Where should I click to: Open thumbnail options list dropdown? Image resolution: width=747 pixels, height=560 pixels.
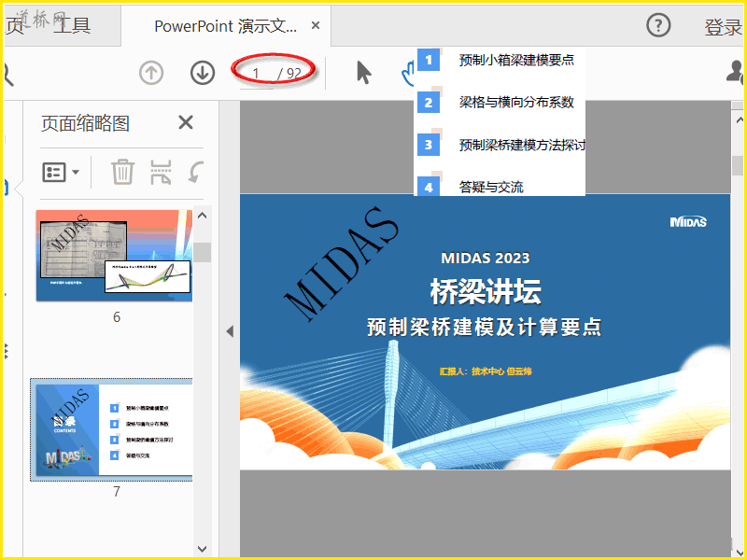61,172
